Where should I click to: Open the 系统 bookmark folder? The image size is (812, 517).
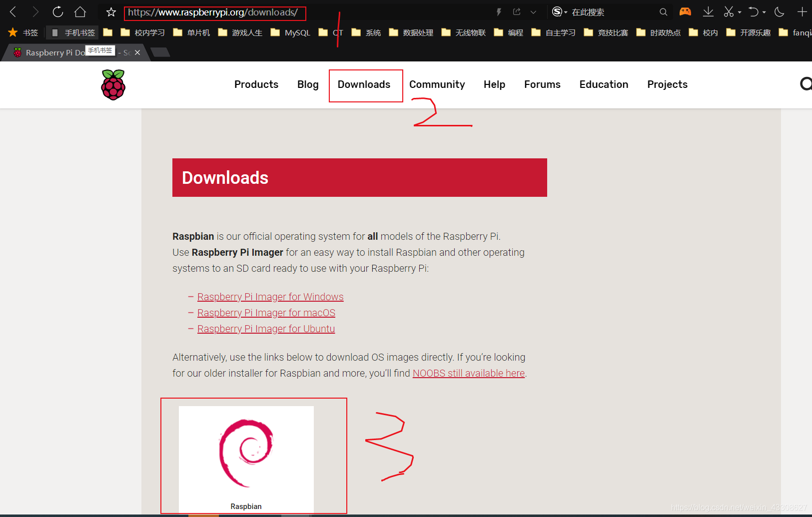coord(366,32)
